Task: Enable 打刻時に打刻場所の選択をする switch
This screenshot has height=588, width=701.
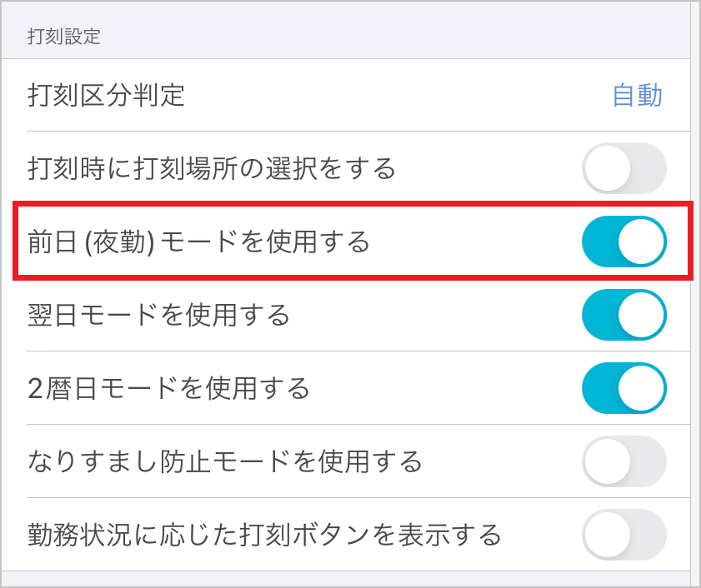Action: coord(624,168)
